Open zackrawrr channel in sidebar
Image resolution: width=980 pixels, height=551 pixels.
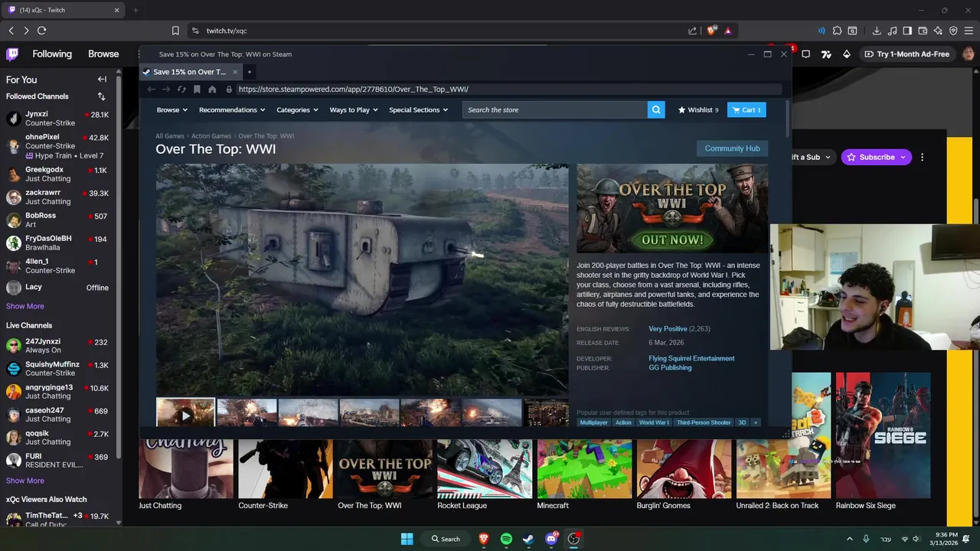[58, 197]
